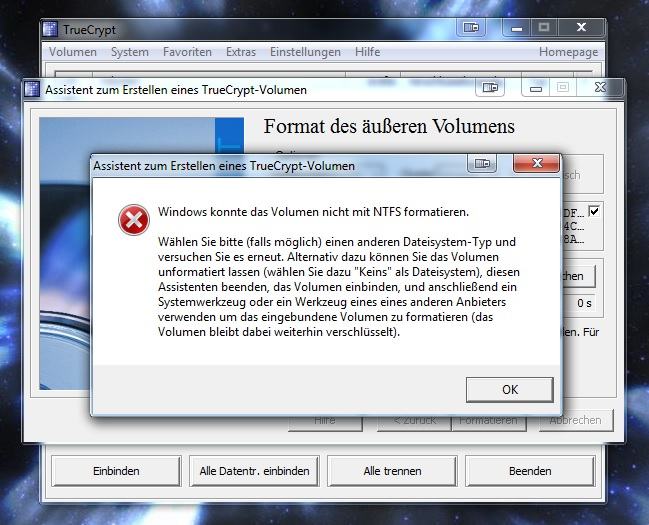Click the switch-window icon in TrueCrypt main title bar

tap(471, 28)
